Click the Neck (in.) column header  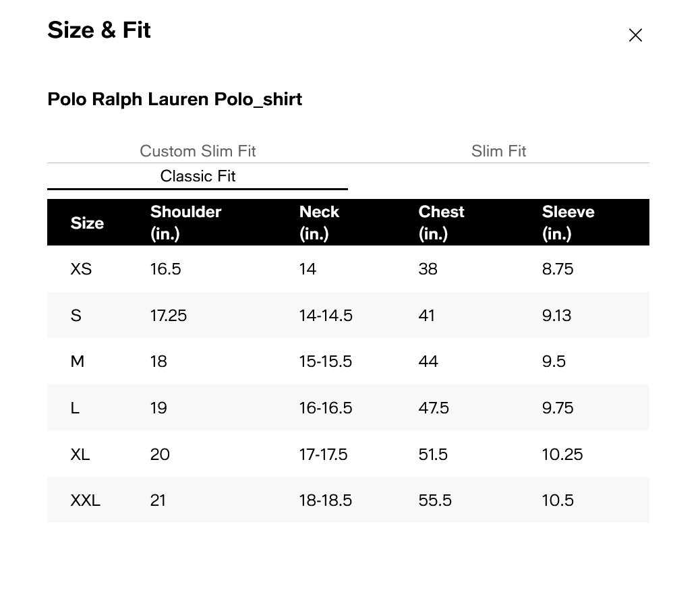click(x=319, y=223)
